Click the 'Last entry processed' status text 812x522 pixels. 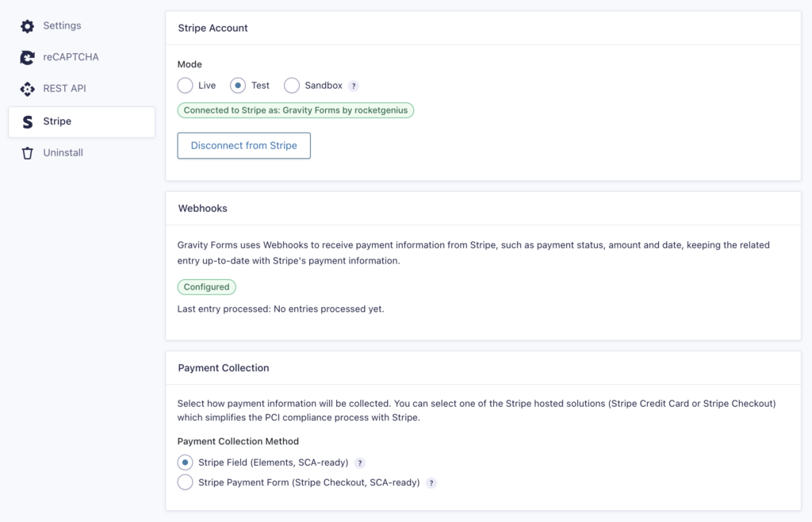tap(281, 309)
